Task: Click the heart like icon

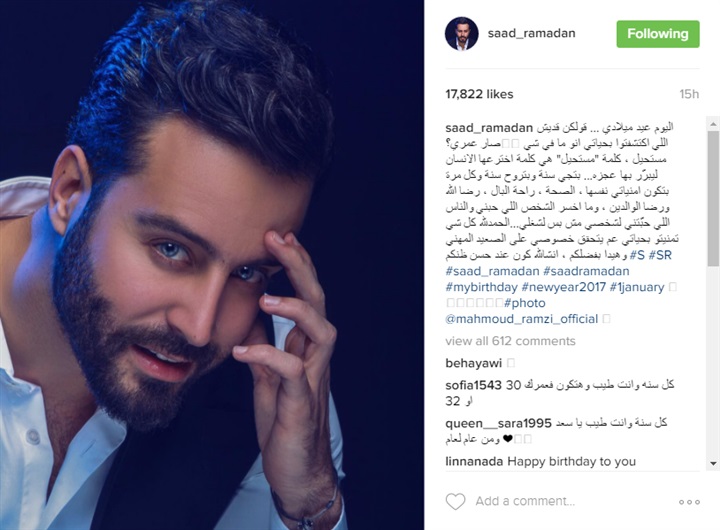Action: (456, 501)
